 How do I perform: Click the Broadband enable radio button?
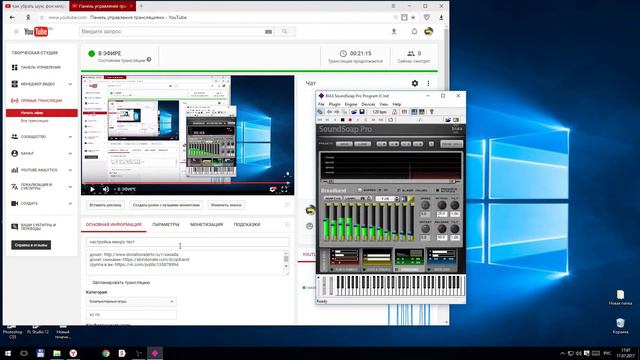360,190
